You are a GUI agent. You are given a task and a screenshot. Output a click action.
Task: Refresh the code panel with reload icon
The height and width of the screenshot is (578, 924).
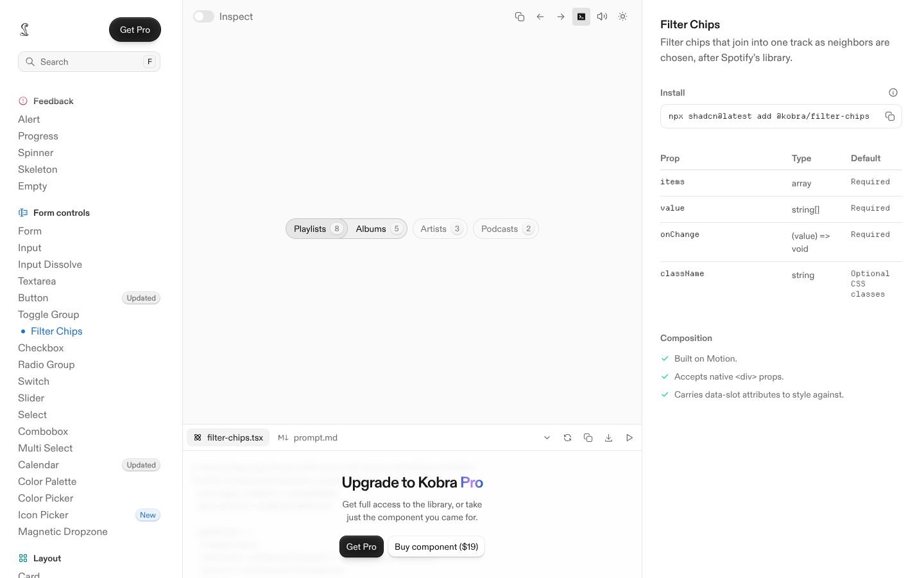[x=567, y=437]
